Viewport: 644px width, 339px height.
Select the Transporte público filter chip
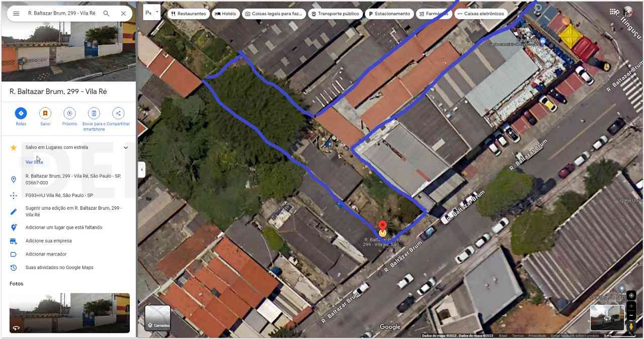pyautogui.click(x=335, y=14)
